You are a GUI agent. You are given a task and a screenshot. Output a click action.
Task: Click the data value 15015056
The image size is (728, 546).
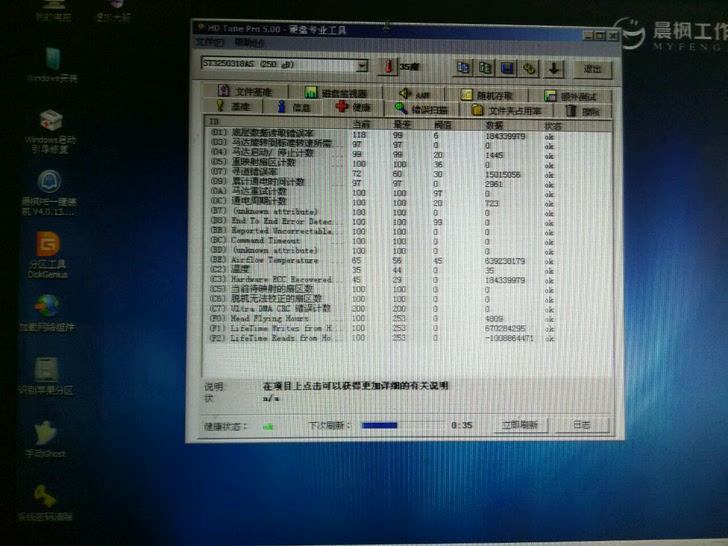(503, 175)
